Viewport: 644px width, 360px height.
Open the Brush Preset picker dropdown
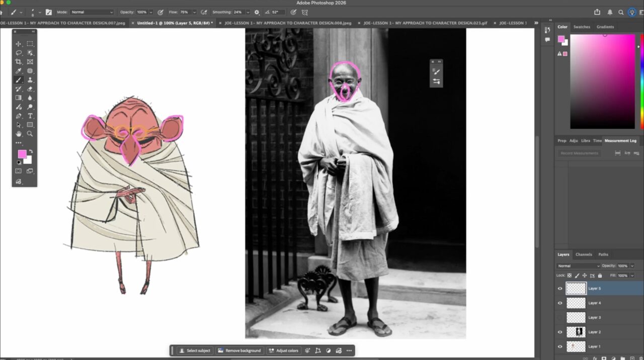pos(39,12)
